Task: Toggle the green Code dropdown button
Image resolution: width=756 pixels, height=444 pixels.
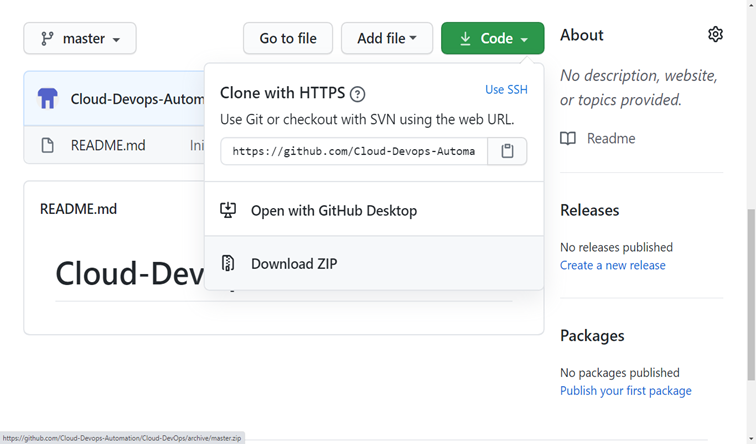Action: click(x=492, y=38)
